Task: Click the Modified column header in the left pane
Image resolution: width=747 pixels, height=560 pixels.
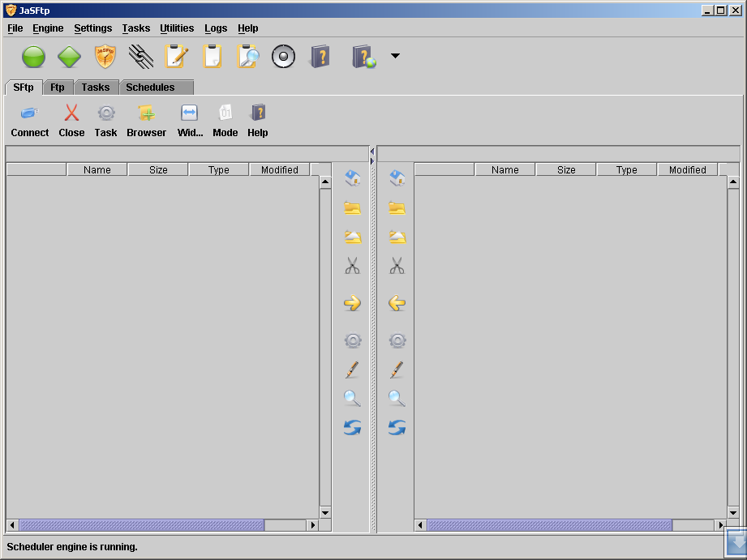Action: [280, 170]
